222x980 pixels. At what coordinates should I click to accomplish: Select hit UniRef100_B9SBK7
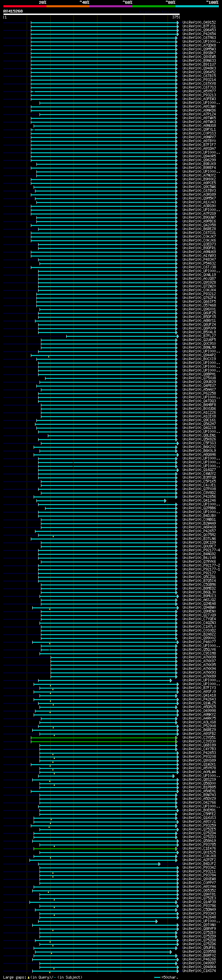coord(199,53)
